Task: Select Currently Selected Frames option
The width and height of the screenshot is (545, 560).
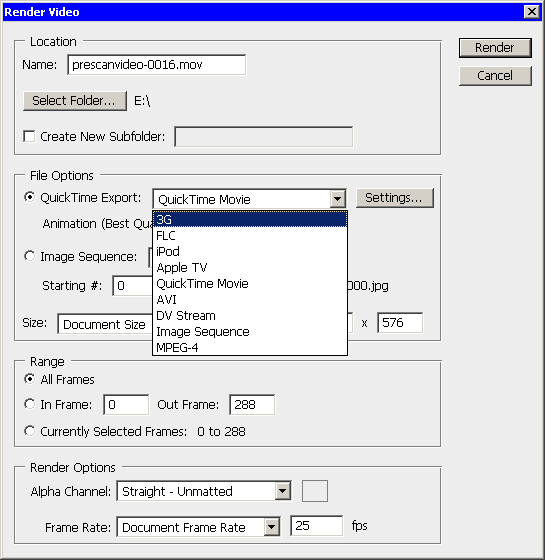Action: [x=29, y=431]
